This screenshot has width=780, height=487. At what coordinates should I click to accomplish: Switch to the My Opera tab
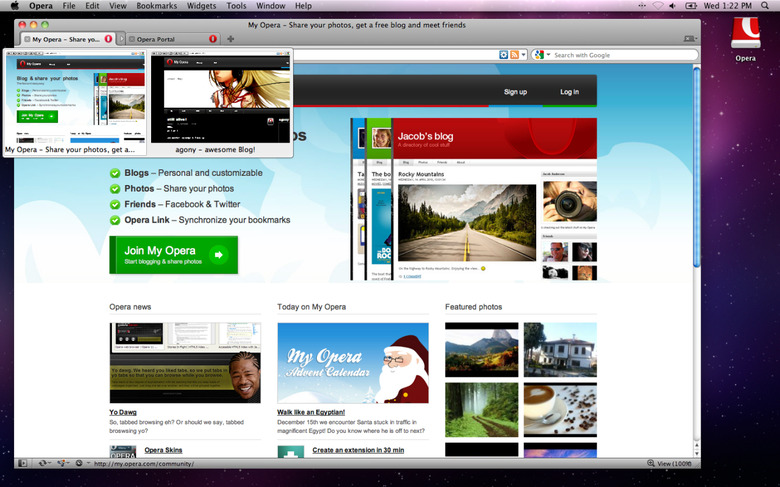(66, 39)
